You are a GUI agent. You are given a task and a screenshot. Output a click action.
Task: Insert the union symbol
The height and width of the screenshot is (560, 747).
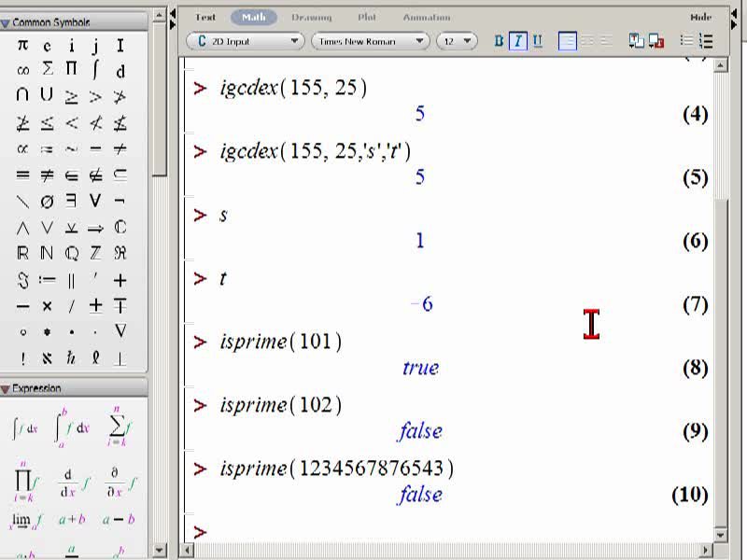(x=47, y=95)
